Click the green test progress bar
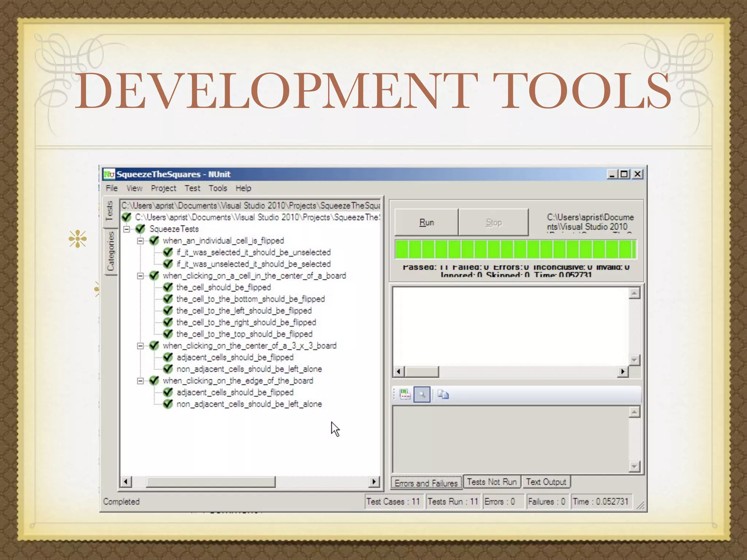747x560 pixels. click(x=515, y=249)
